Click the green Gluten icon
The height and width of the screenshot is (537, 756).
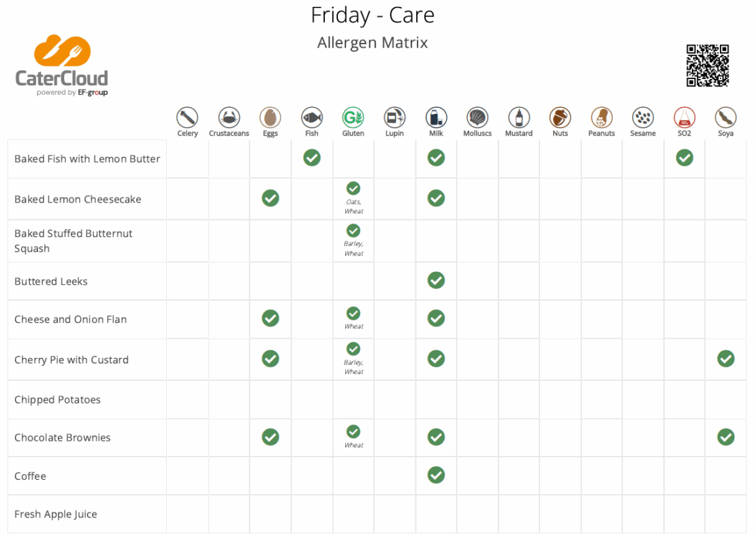click(x=353, y=117)
